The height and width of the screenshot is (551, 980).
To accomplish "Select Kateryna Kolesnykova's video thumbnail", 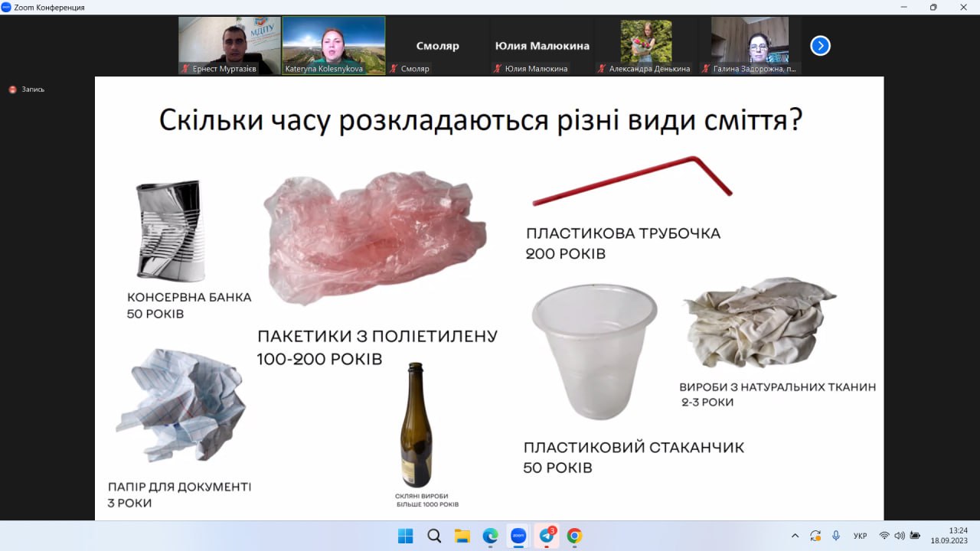I will point(334,45).
